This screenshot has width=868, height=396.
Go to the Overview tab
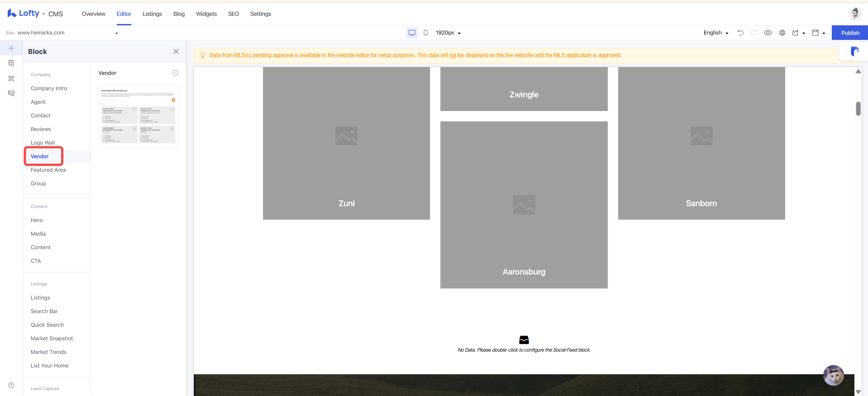pyautogui.click(x=93, y=14)
